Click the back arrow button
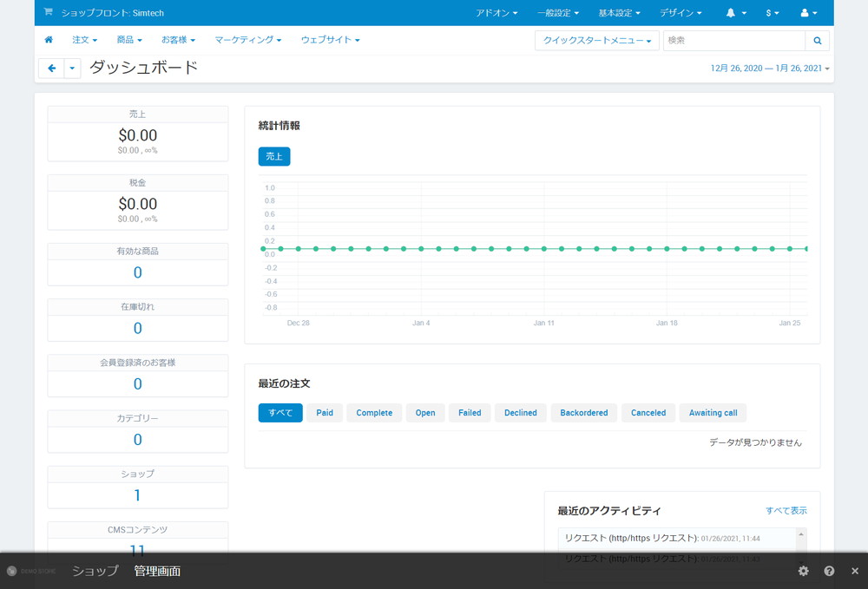 [x=51, y=68]
